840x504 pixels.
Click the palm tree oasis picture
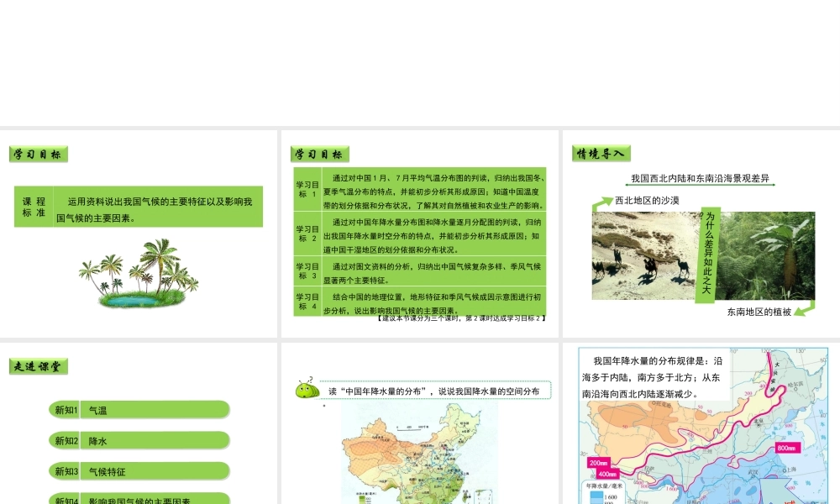(139, 273)
